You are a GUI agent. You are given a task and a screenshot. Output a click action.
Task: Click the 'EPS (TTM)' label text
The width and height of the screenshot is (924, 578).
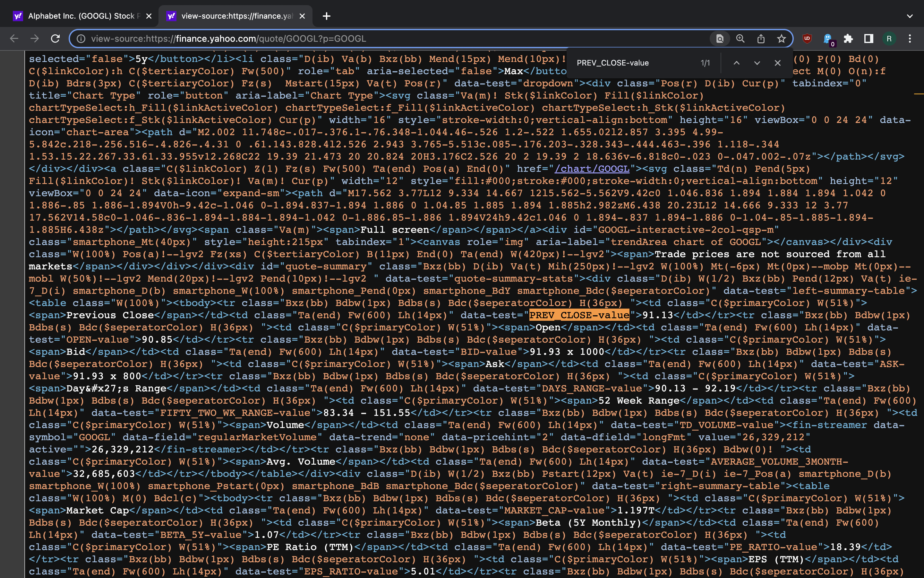tap(776, 559)
